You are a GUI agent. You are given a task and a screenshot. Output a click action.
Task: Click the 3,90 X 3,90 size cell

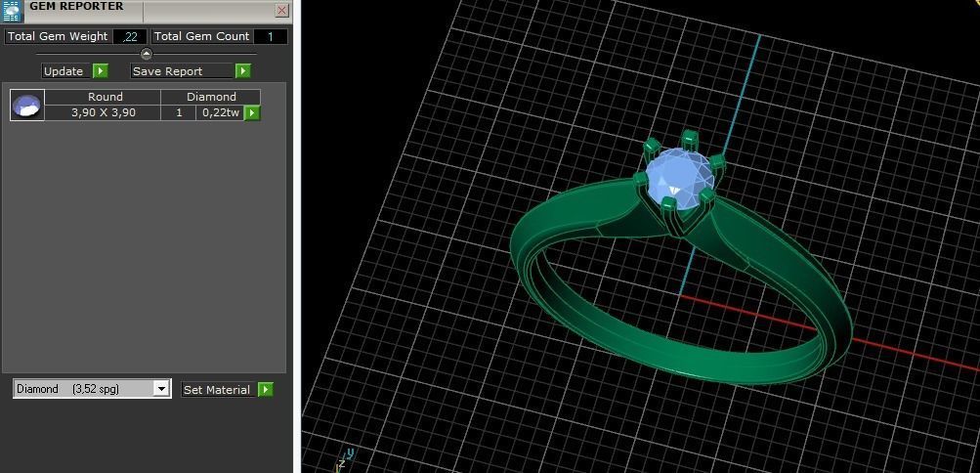pos(104,113)
